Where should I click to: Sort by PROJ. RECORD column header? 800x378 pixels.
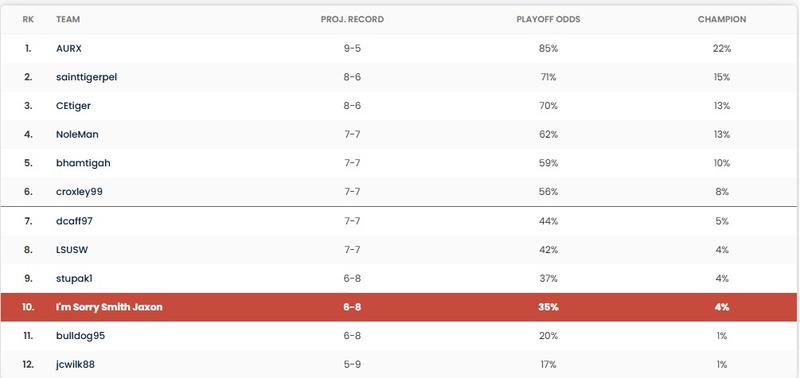[x=352, y=19]
